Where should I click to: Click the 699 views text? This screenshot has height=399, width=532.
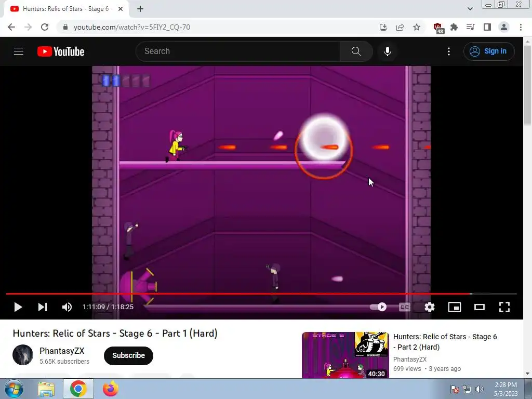click(407, 369)
